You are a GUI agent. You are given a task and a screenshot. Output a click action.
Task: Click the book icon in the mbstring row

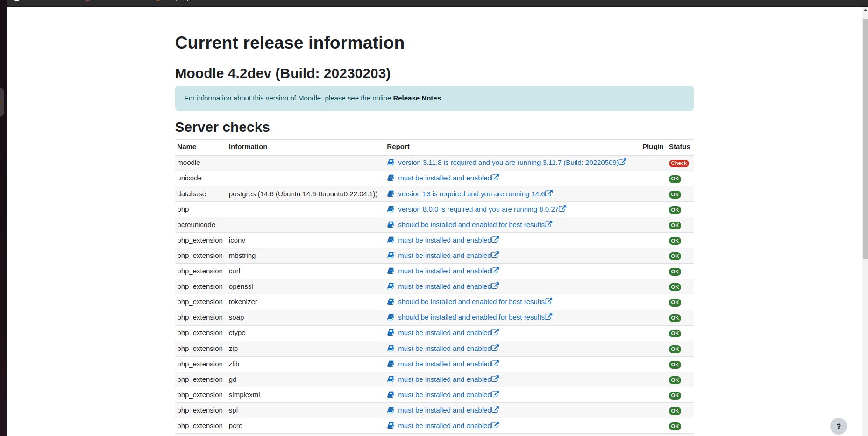391,255
